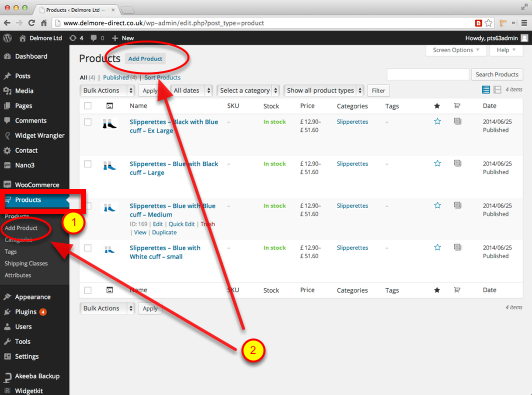Click the Add Product button beside Products heading
Image resolution: width=532 pixels, height=395 pixels.
(145, 59)
